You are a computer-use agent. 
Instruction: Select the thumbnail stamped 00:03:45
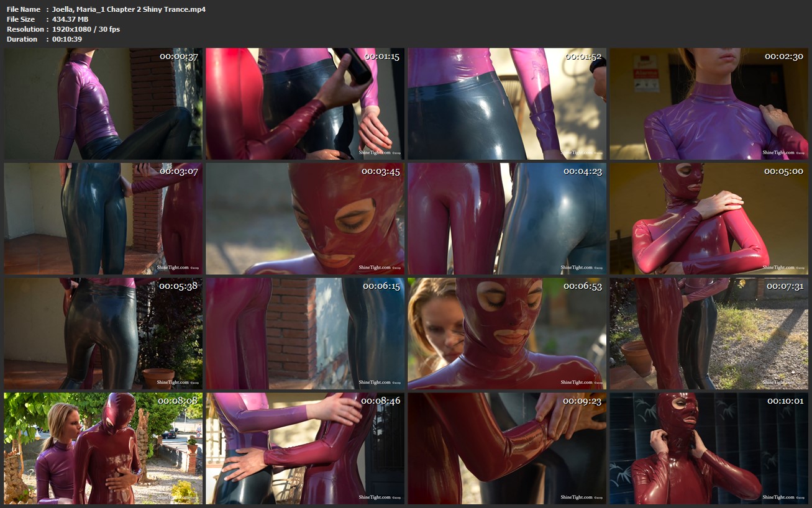pos(305,219)
